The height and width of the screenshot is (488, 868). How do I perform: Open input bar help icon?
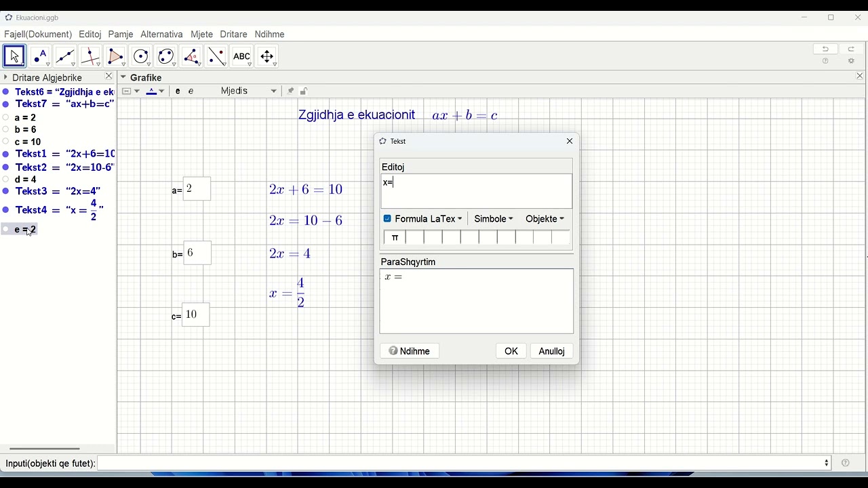pyautogui.click(x=845, y=463)
